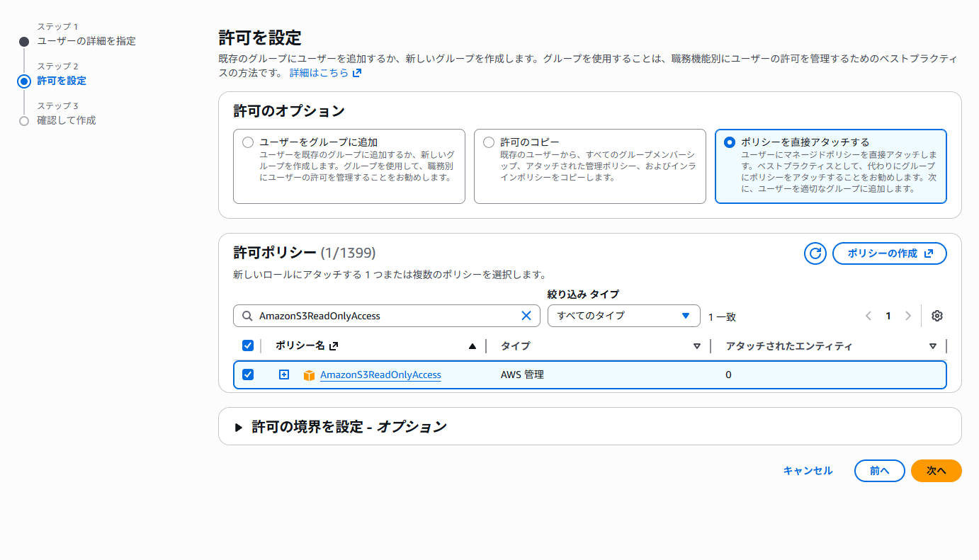
Task: Open the 'すべてのタイプ' filter dropdown
Action: pyautogui.click(x=623, y=316)
